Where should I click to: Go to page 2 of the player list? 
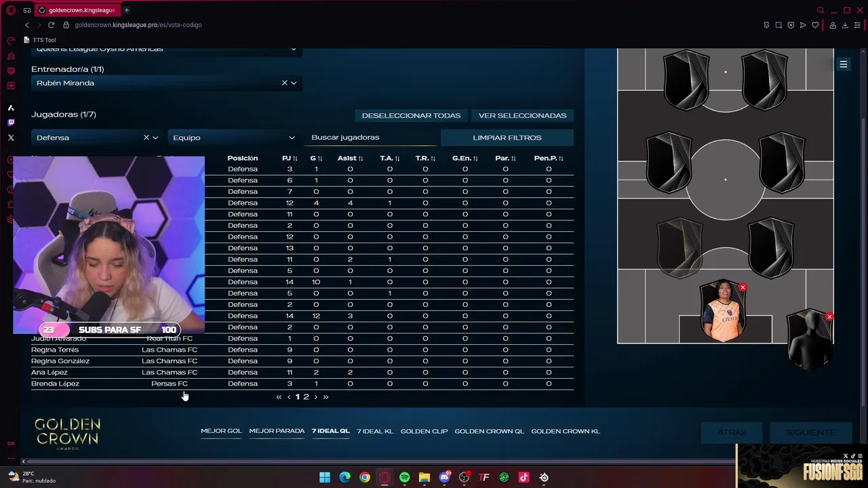tap(306, 397)
